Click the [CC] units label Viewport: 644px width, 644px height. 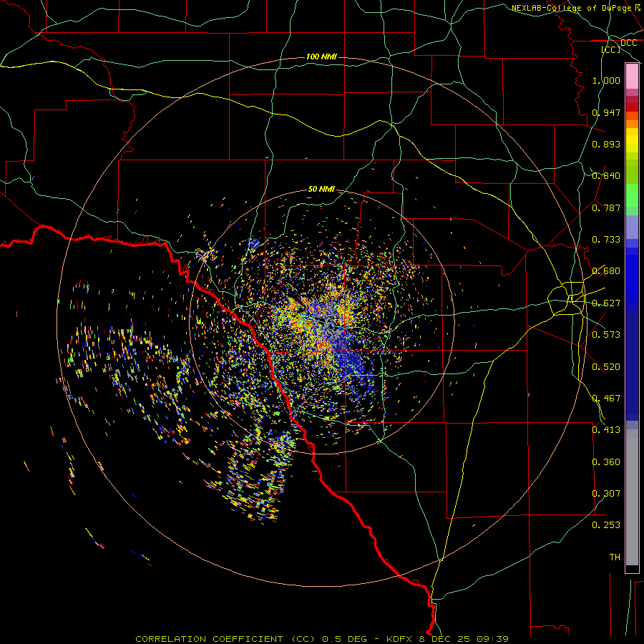pyautogui.click(x=611, y=49)
